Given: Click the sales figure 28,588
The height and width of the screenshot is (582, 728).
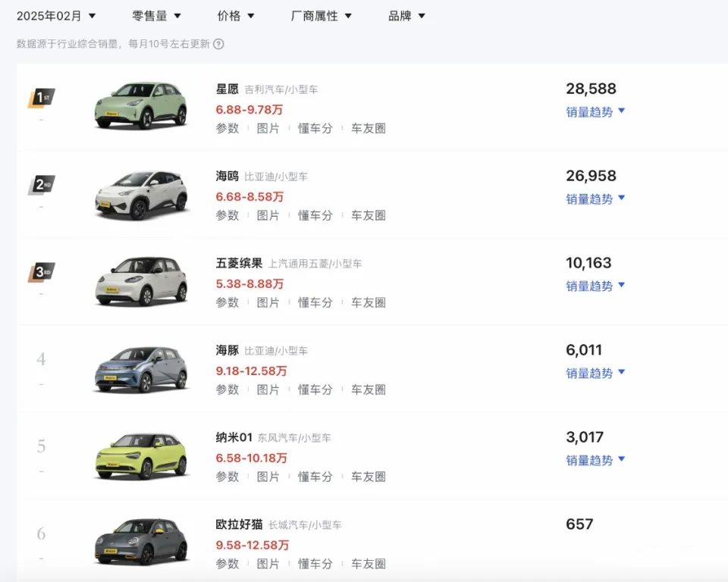Looking at the screenshot, I should coord(591,89).
